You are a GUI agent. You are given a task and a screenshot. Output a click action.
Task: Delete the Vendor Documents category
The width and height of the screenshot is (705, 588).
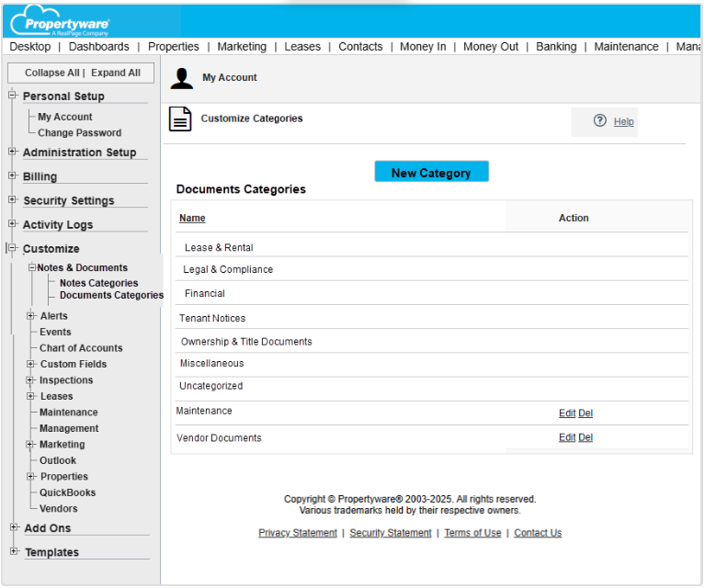(x=586, y=437)
